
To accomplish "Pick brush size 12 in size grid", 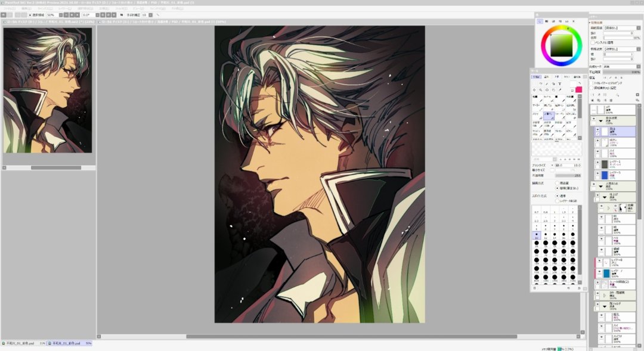I will click(x=546, y=235).
